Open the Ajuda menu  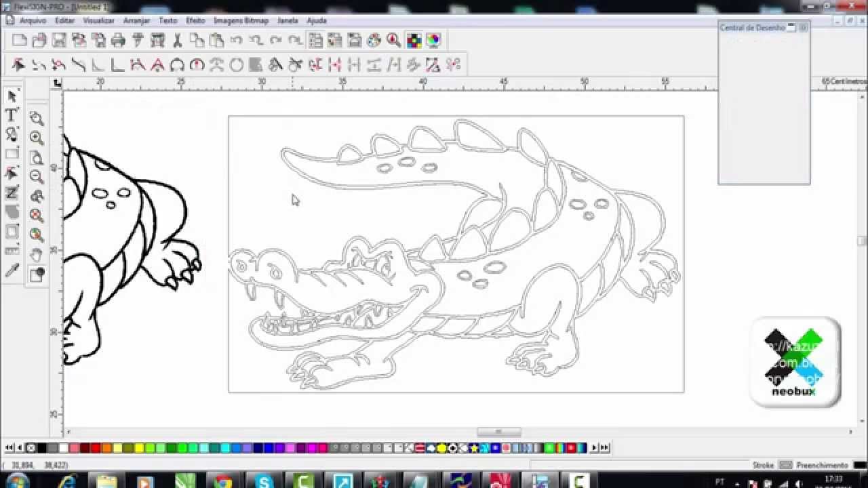tap(317, 20)
